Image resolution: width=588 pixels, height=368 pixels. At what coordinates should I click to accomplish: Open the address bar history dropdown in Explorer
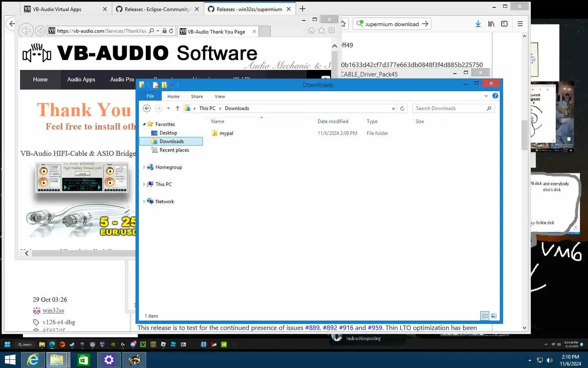click(393, 108)
